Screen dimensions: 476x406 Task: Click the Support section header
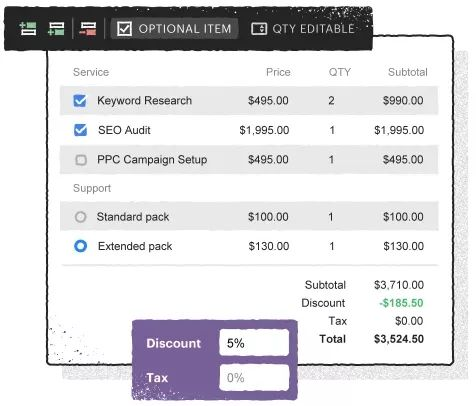point(92,188)
